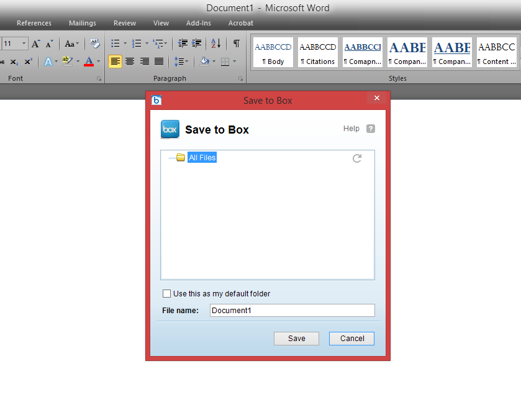Refresh the Box folder list
The width and height of the screenshot is (521, 420).
coord(357,158)
